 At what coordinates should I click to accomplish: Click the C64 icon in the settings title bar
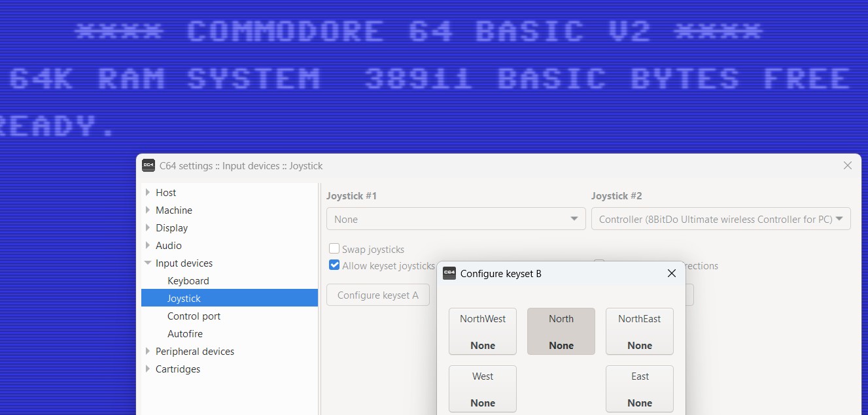(x=148, y=165)
